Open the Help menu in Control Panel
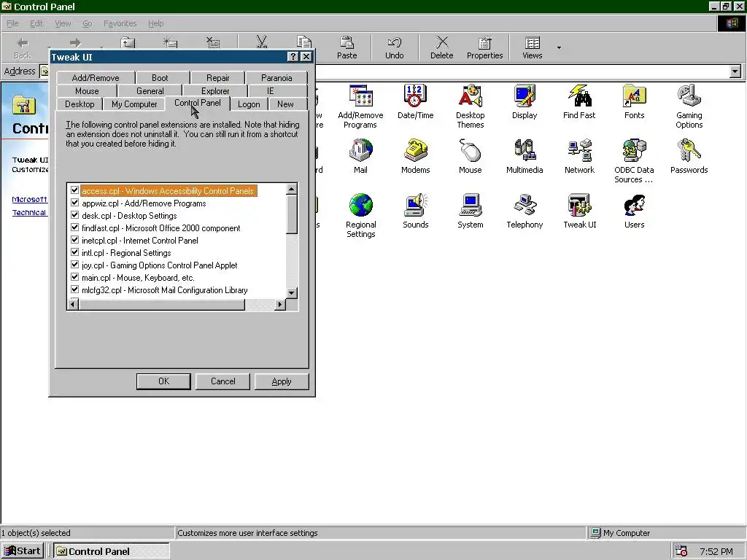 click(x=156, y=23)
